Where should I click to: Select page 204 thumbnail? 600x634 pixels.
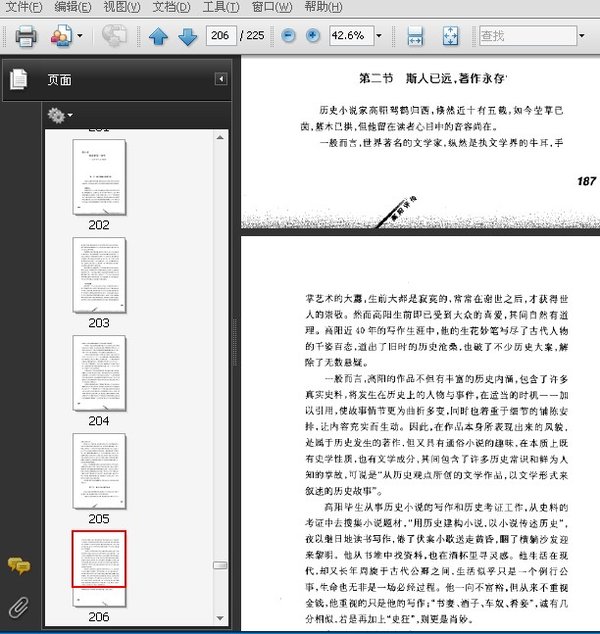[x=99, y=373]
